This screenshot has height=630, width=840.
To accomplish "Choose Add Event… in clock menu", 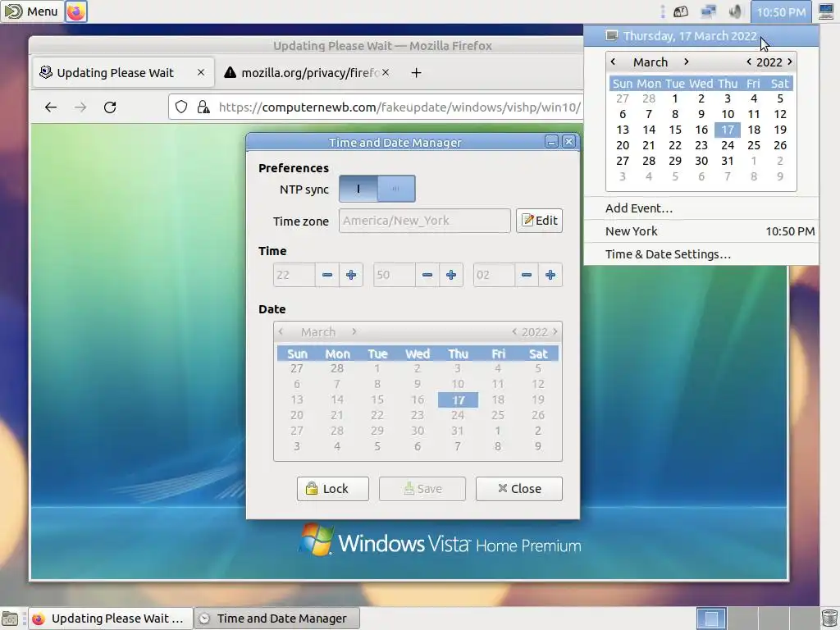I will (x=701, y=208).
